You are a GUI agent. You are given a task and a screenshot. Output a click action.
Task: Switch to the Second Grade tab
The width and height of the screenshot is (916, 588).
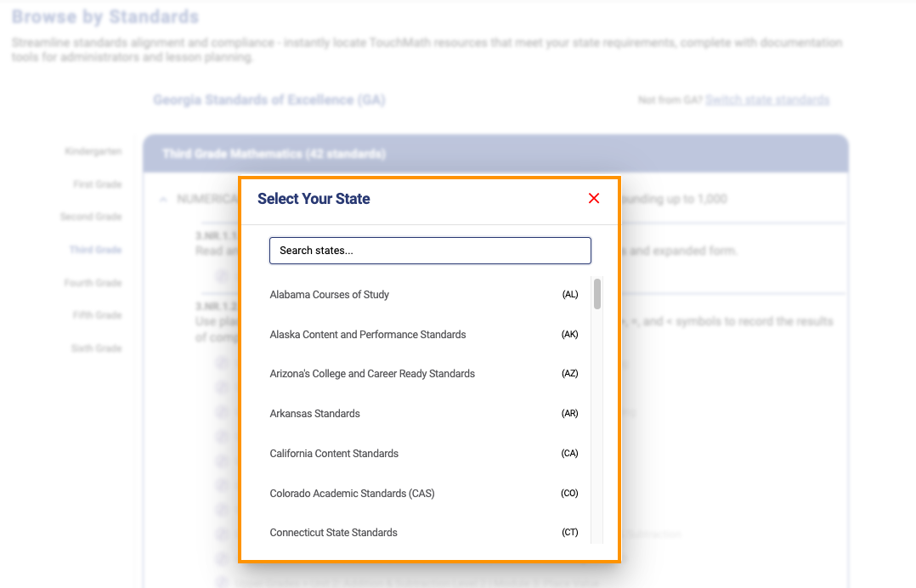91,217
